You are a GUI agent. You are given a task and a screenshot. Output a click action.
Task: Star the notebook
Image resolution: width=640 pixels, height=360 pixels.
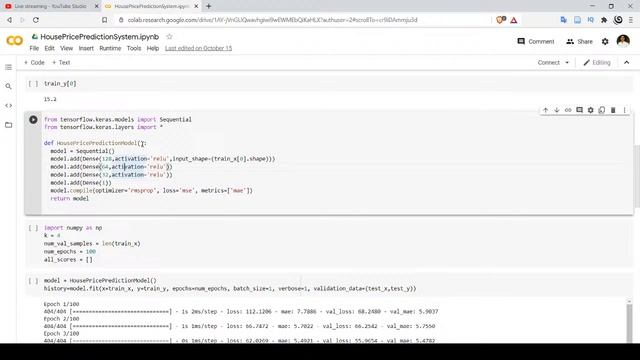(169, 37)
